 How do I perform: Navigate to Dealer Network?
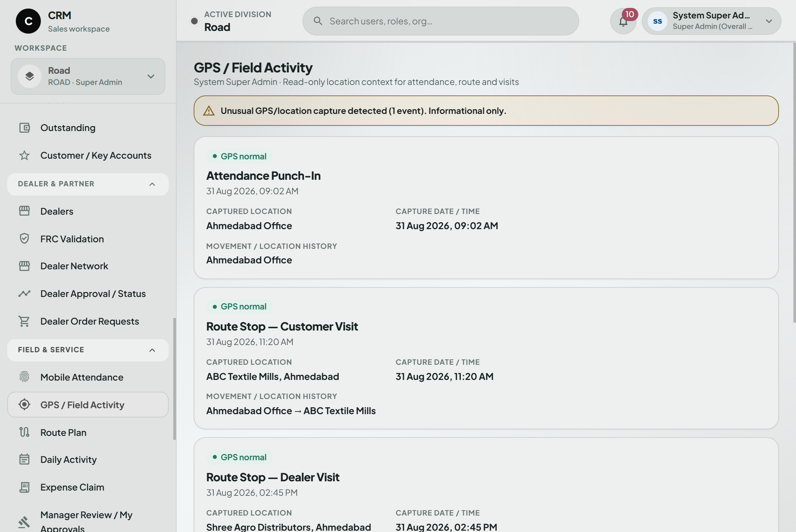pos(88,266)
